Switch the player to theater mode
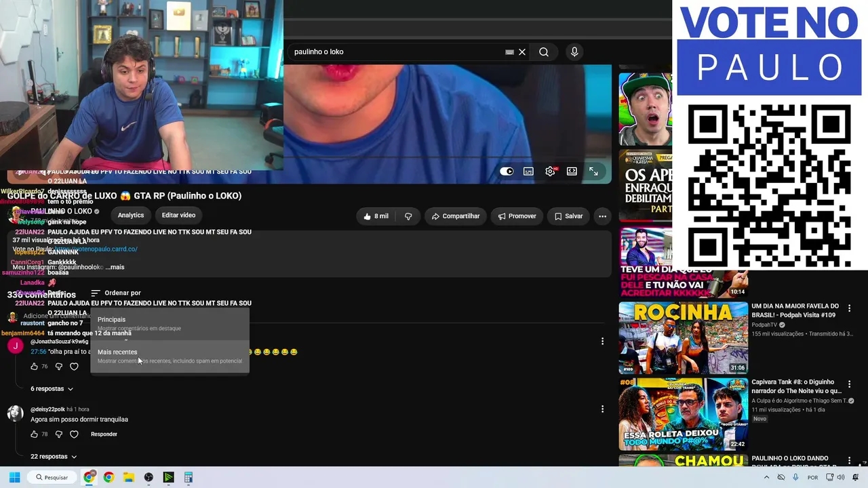Viewport: 868px width, 488px height. [x=572, y=171]
